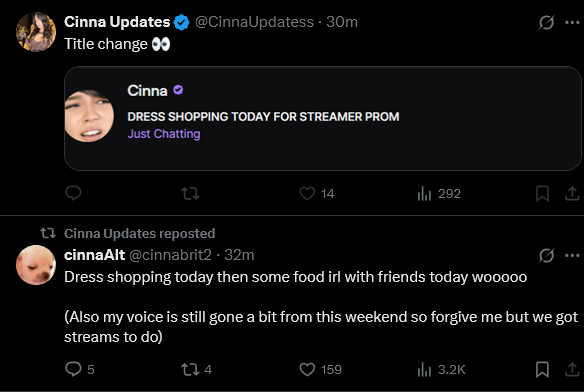
Task: Like the cinnaAlt tweet with 159 likes
Action: (x=321, y=369)
